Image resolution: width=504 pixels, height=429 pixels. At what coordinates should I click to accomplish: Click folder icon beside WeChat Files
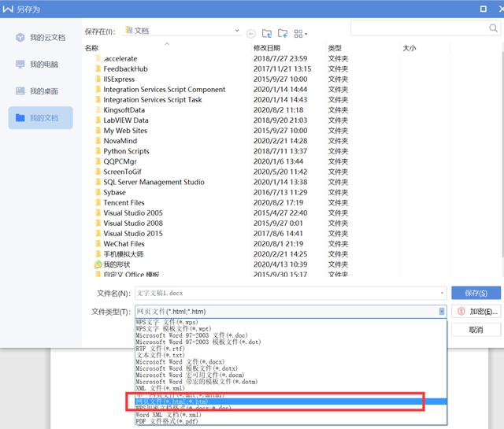point(98,243)
